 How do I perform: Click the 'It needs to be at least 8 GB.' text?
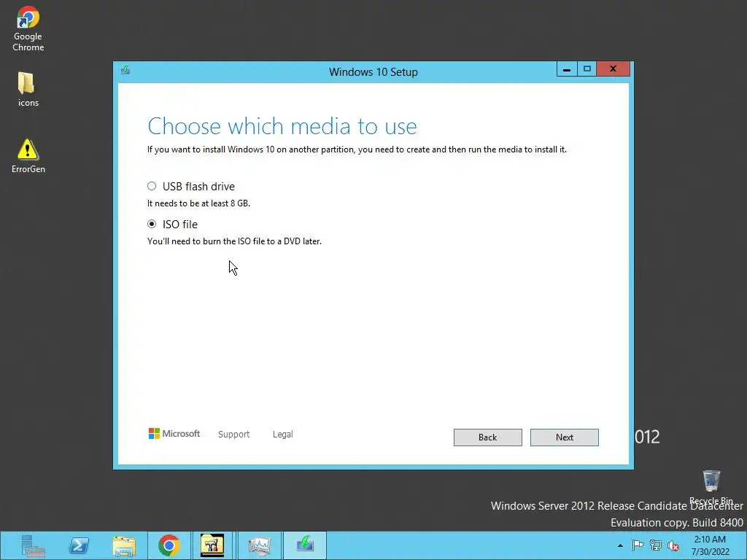click(198, 203)
